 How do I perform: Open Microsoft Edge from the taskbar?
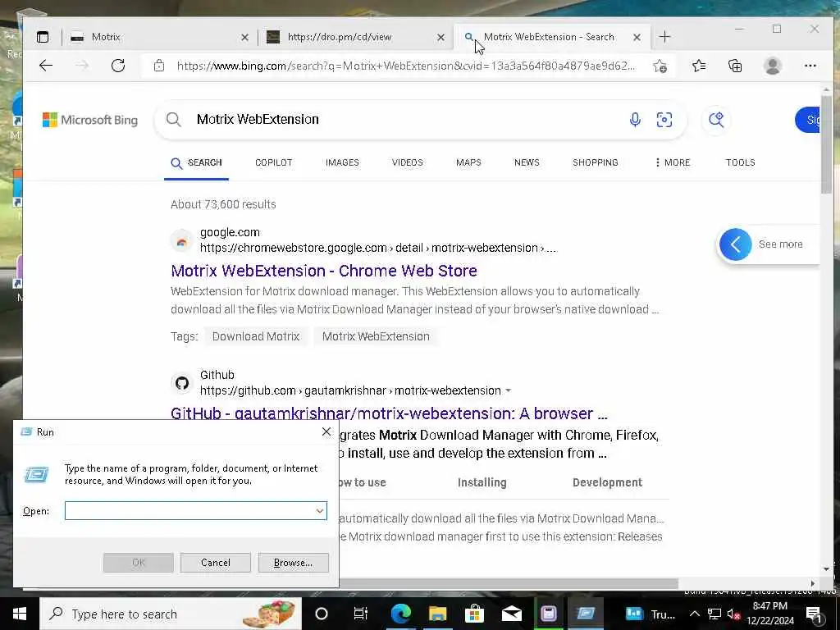click(x=400, y=614)
